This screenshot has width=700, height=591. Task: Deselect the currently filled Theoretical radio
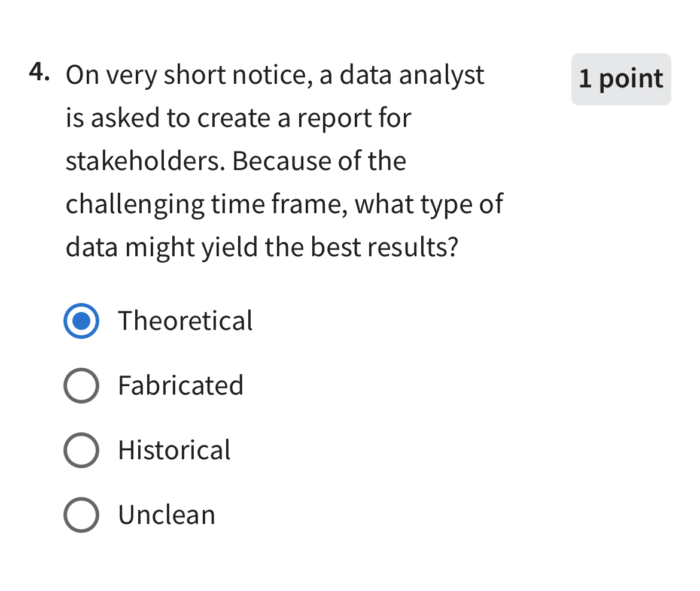[81, 321]
